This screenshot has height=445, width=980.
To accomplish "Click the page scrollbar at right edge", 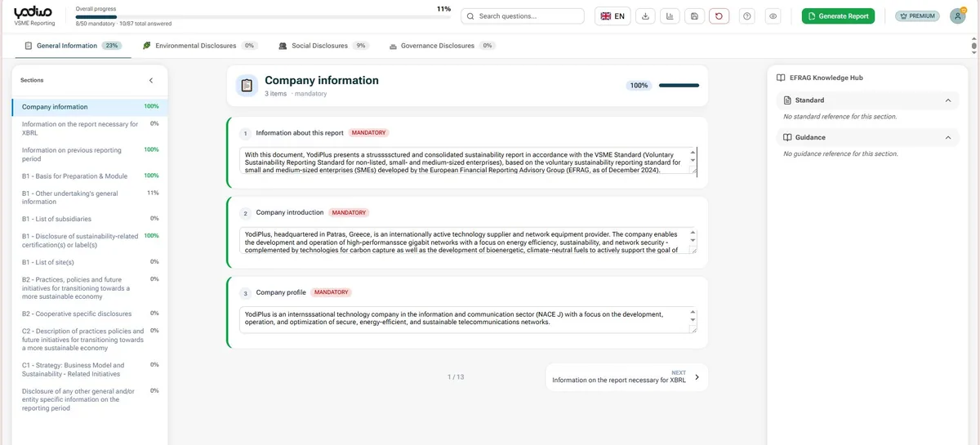I will tap(974, 47).
